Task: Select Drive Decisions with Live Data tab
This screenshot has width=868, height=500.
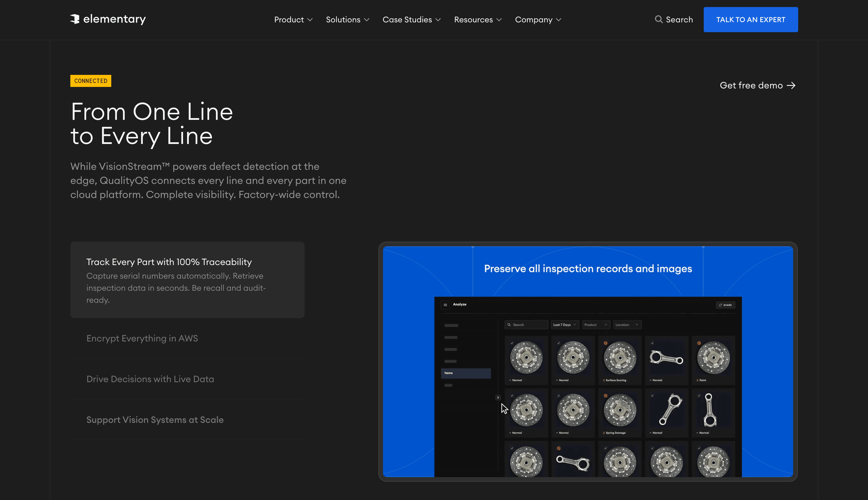Action: click(150, 379)
